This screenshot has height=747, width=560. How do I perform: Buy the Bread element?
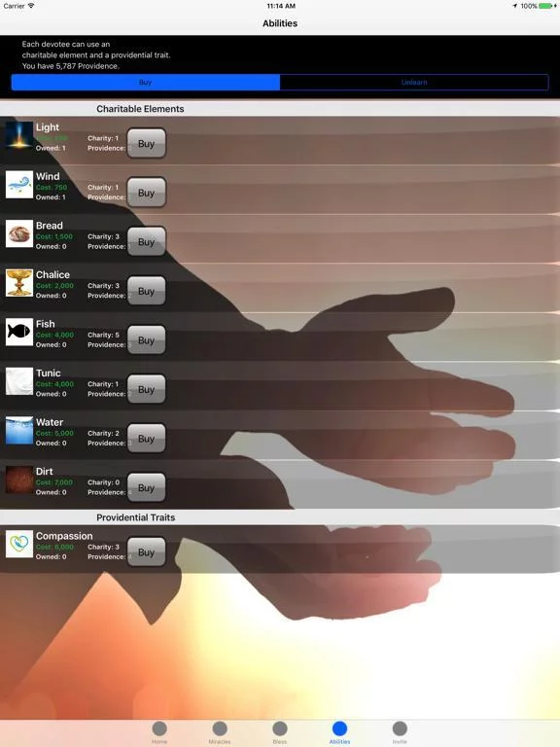tap(146, 241)
